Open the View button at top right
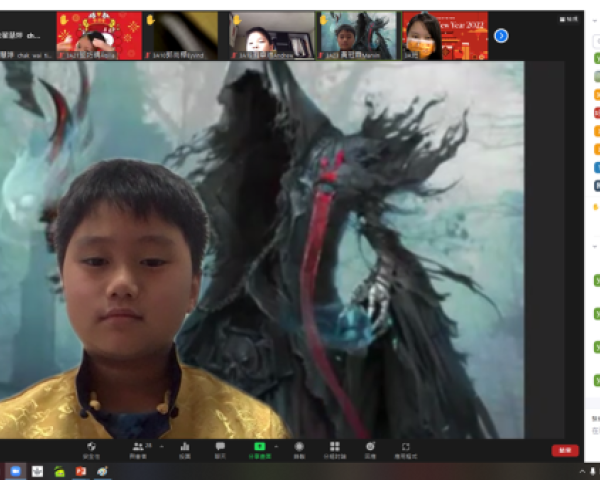The image size is (600, 480). 568,19
